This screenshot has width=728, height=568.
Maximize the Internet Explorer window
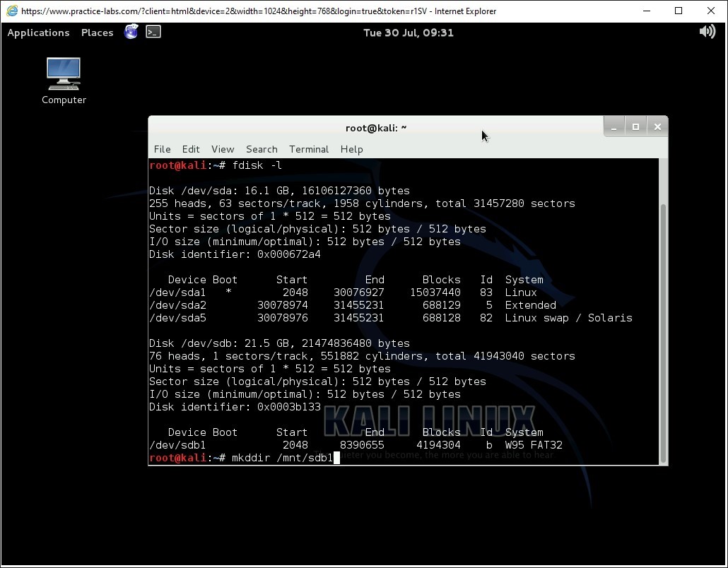(x=679, y=11)
